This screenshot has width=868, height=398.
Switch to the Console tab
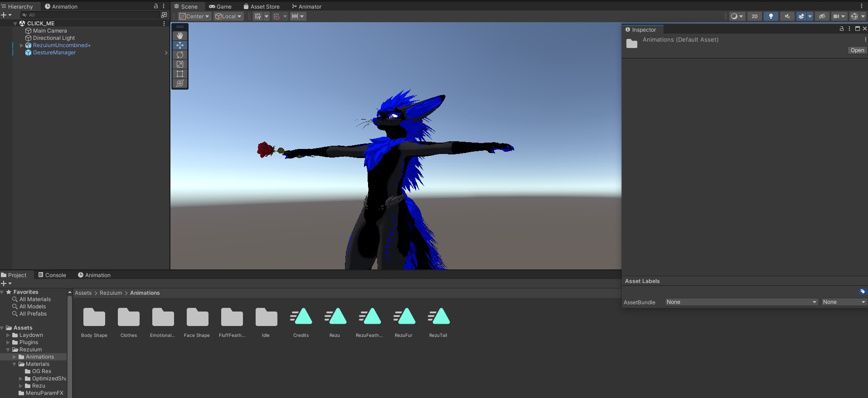click(x=52, y=275)
